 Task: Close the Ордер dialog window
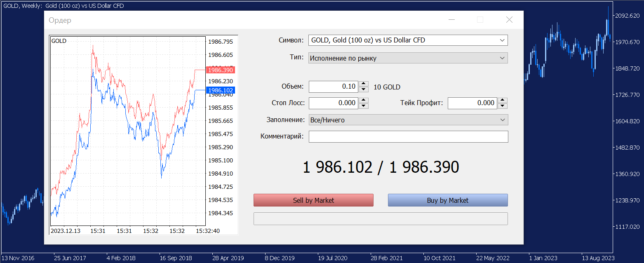[509, 20]
